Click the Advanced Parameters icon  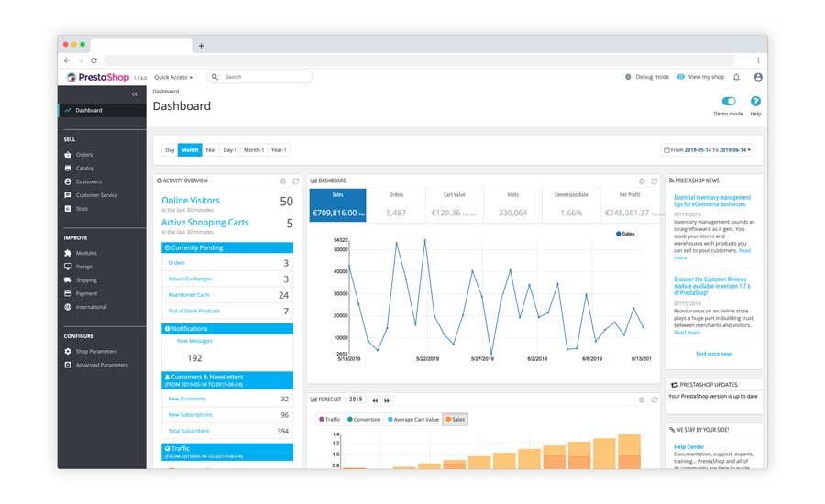tap(68, 365)
